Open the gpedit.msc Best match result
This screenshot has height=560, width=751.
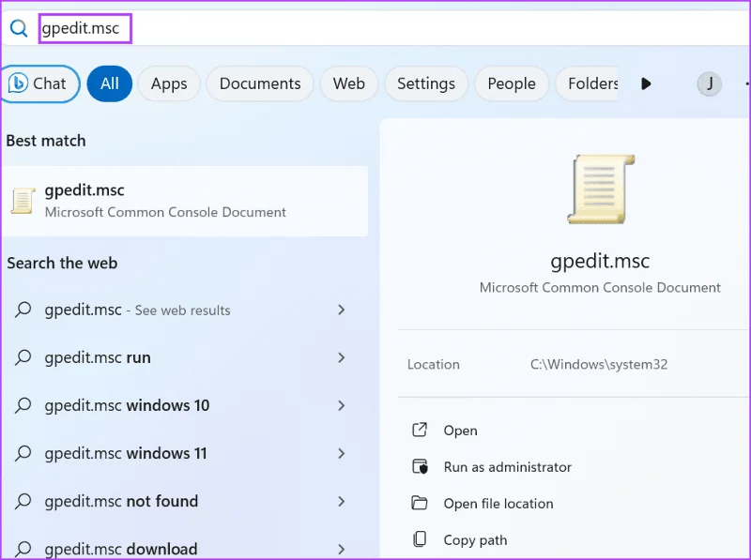coord(185,201)
